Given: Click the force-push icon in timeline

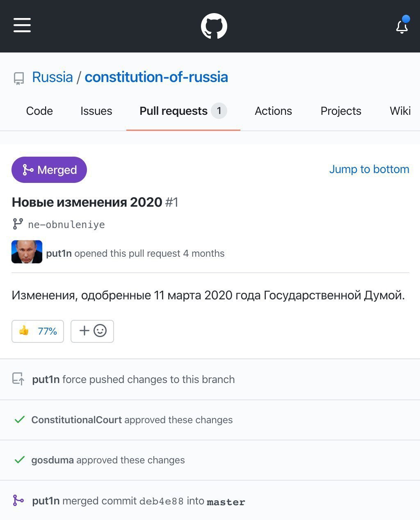Looking at the screenshot, I should tap(18, 379).
